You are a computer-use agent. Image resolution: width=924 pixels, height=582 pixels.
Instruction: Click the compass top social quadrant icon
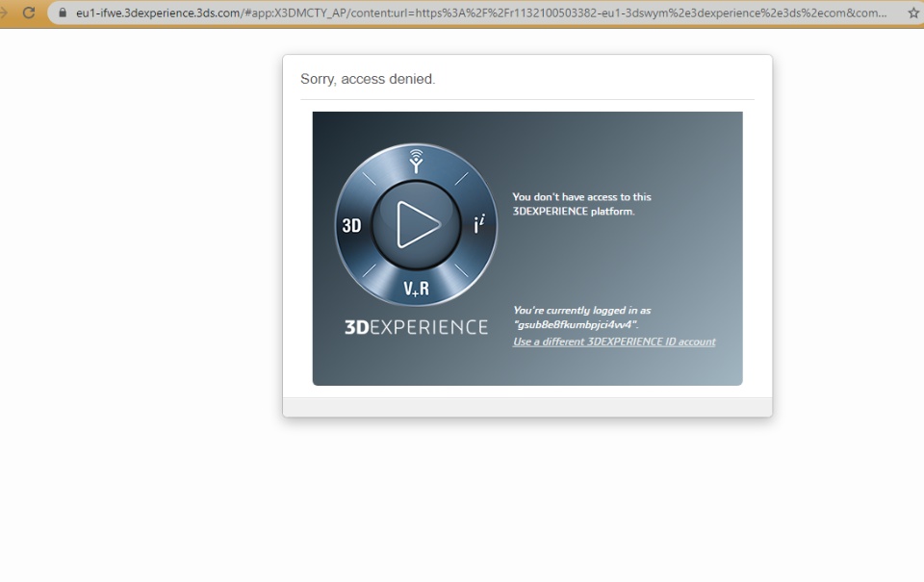point(416,162)
